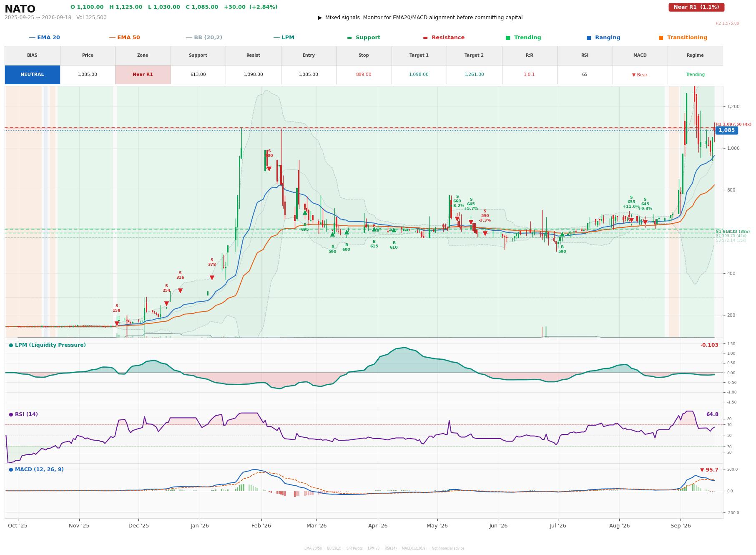Screen dimensions: 756x555
Task: Select the S 645 +5.7% signal marker
Action: click(x=471, y=222)
